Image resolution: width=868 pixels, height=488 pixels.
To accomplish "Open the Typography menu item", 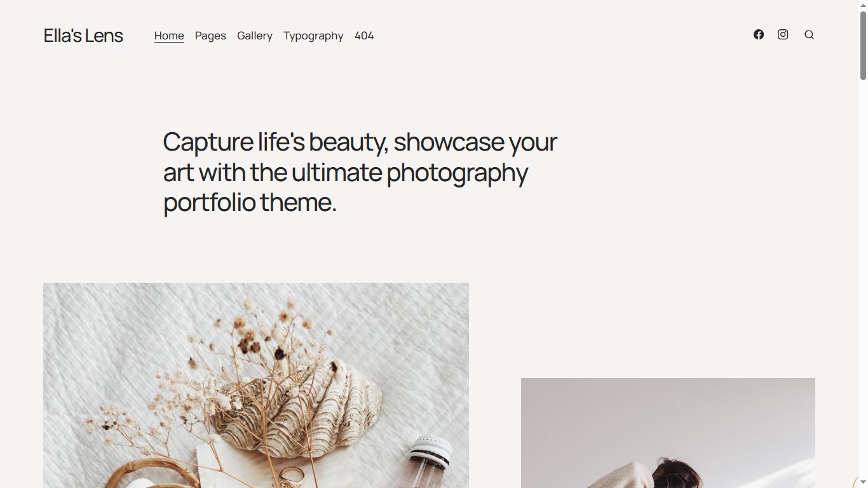I will 313,36.
